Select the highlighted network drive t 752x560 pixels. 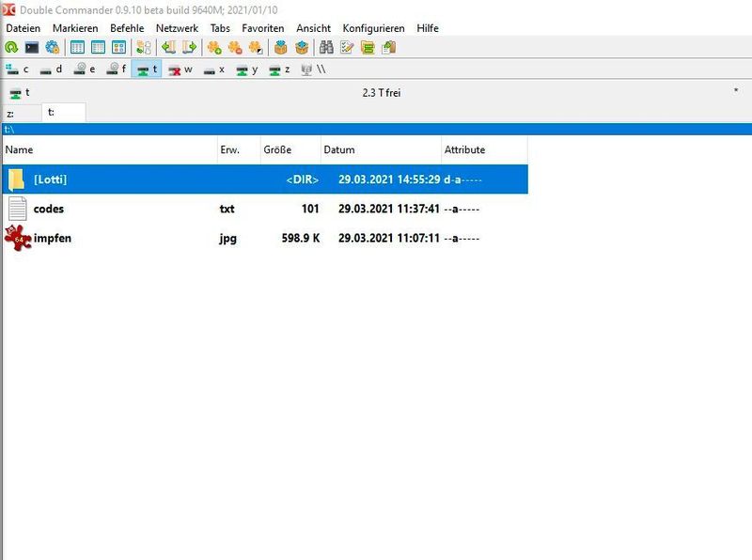pos(147,70)
